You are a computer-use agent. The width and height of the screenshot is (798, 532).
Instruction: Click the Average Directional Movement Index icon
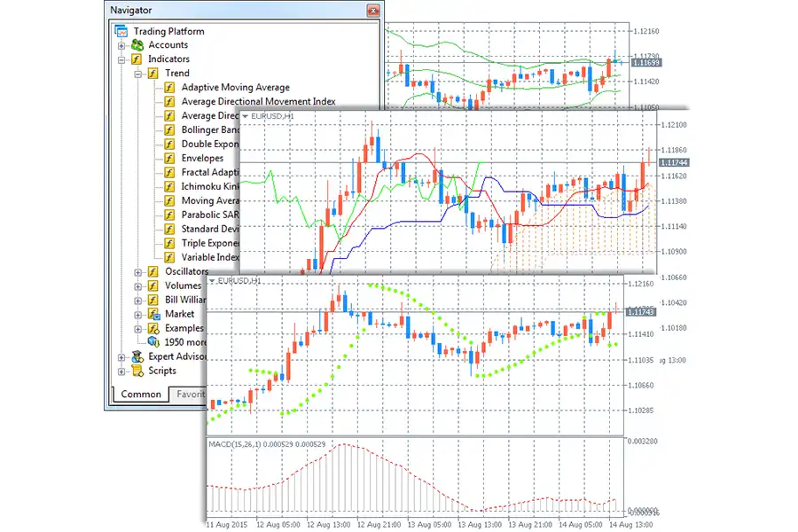coord(169,102)
